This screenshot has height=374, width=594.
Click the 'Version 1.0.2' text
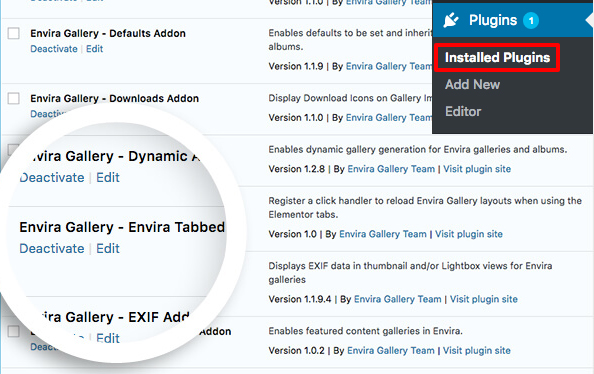click(296, 351)
